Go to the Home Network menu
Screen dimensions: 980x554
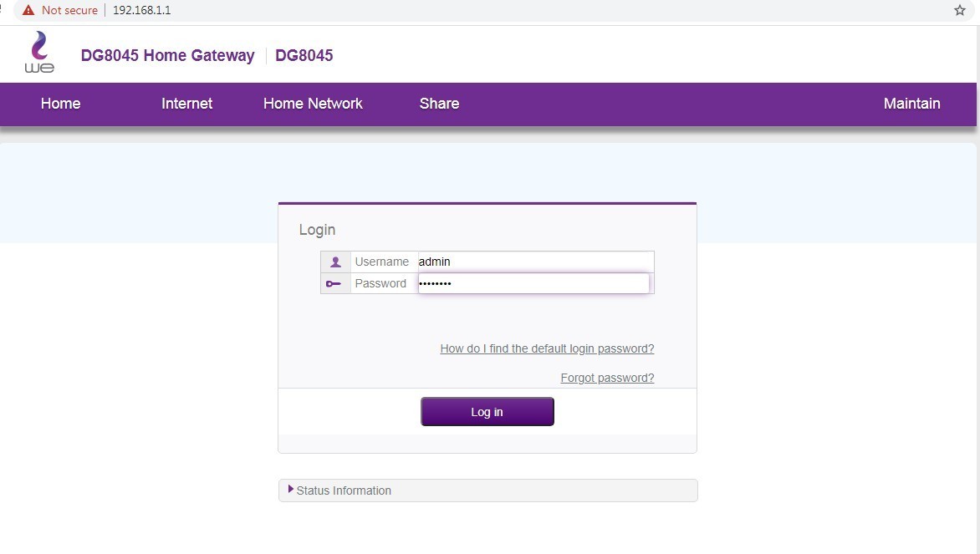tap(313, 104)
